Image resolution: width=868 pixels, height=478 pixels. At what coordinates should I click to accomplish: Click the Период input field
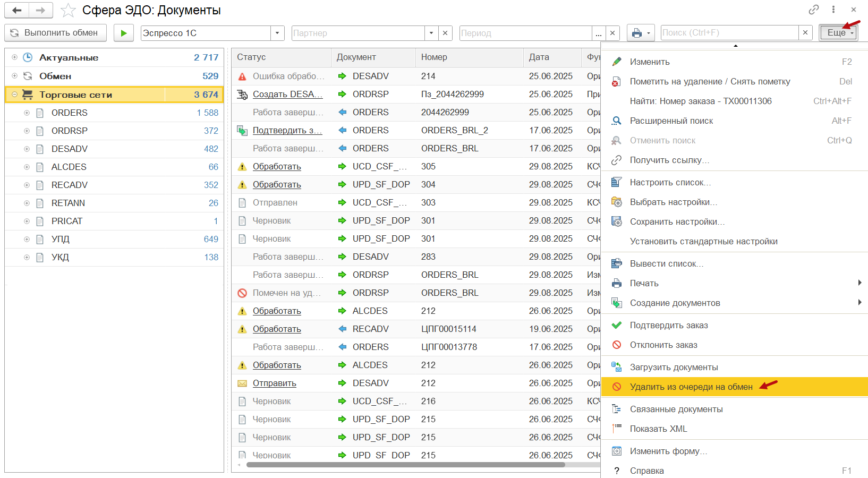525,33
